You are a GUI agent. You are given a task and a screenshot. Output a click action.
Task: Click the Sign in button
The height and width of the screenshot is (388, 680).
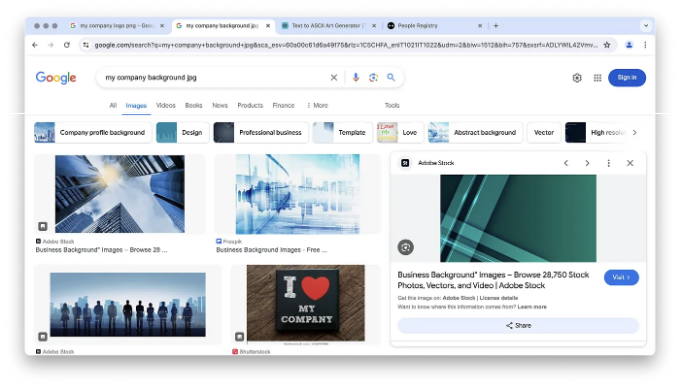click(627, 78)
